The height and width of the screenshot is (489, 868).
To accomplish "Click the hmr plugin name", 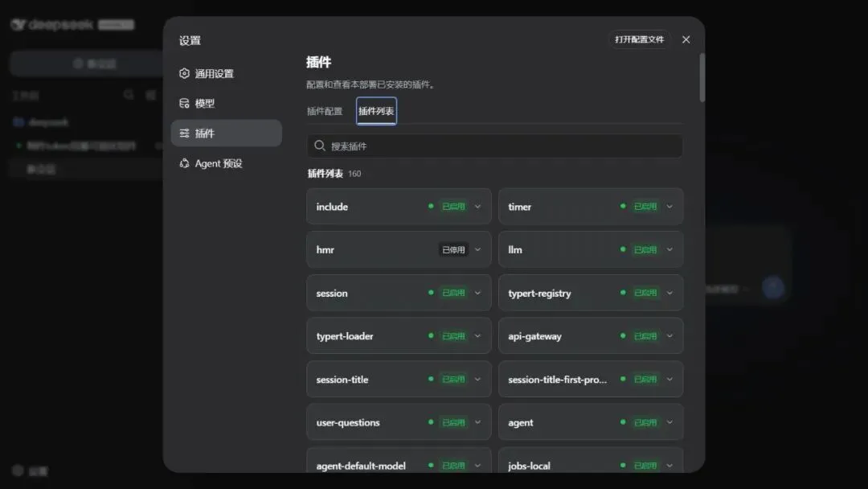I will coord(325,250).
